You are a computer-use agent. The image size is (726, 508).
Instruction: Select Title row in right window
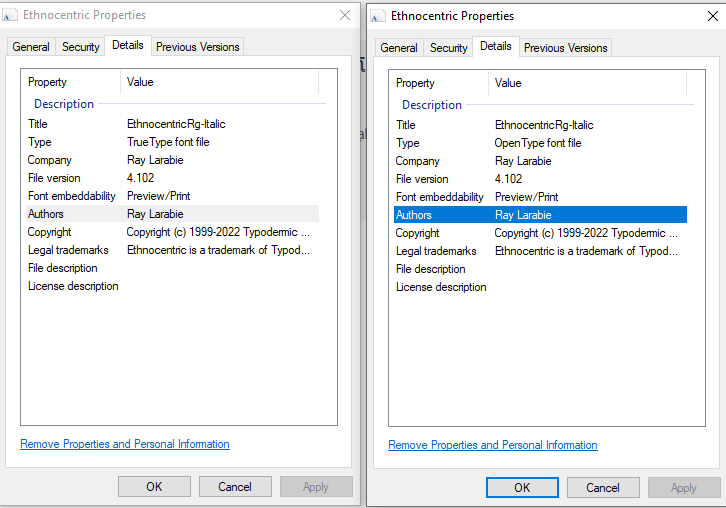point(540,125)
